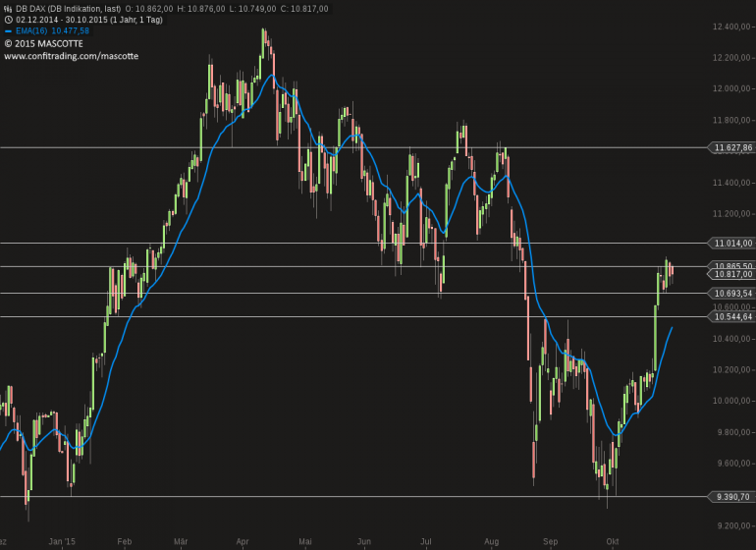Click the 10.693,54 price level tag
The height and width of the screenshot is (550, 756).
(x=732, y=294)
